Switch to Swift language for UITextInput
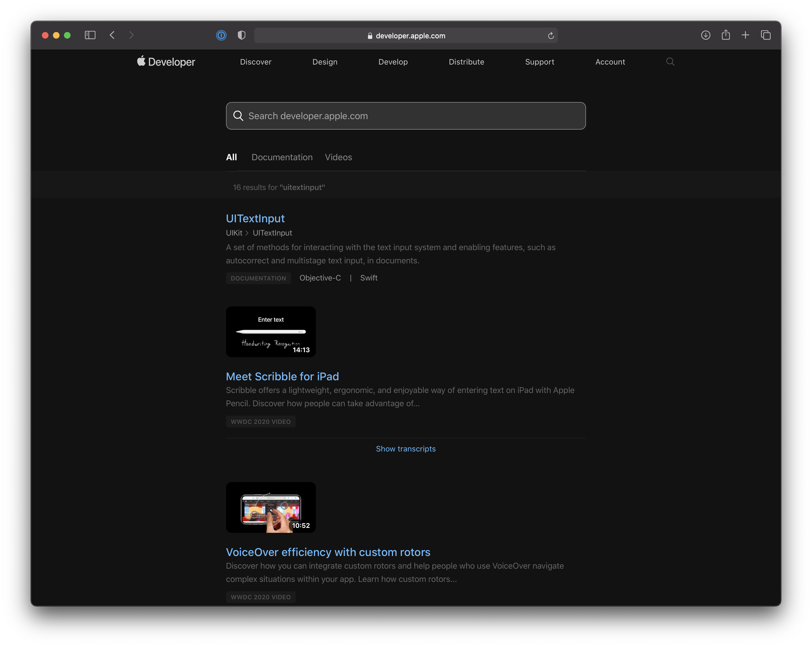This screenshot has height=647, width=812. 368,278
